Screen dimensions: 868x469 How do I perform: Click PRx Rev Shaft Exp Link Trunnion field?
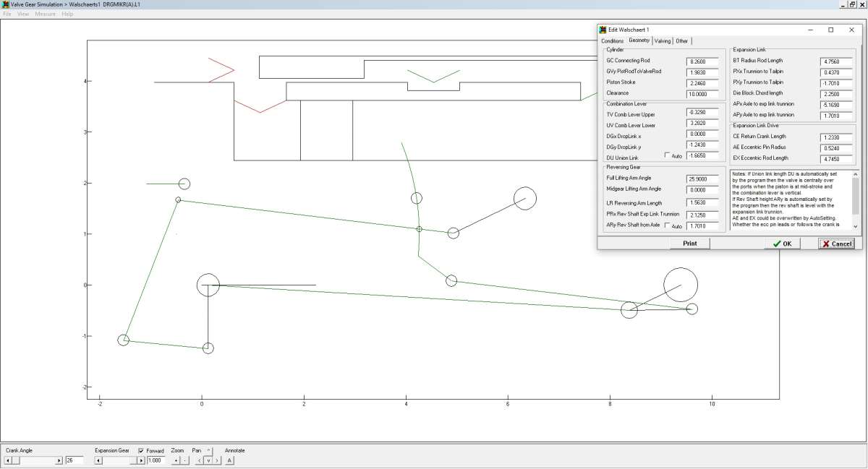click(x=702, y=215)
